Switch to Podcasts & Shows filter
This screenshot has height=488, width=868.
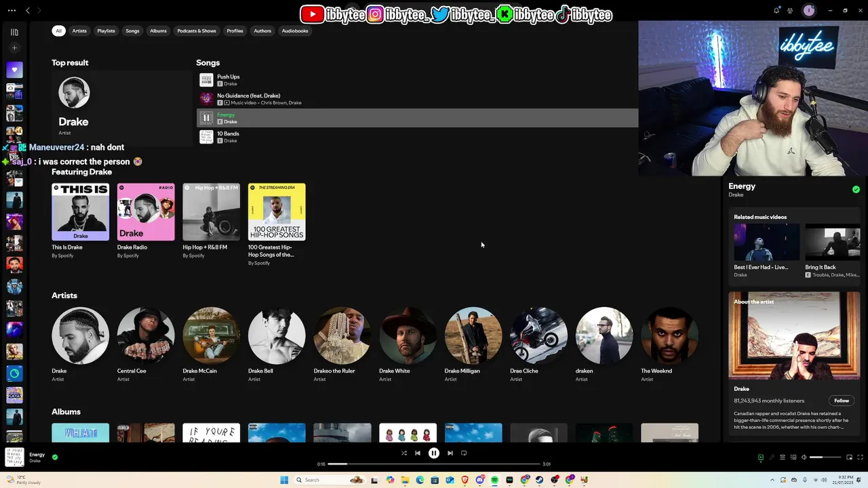click(197, 30)
